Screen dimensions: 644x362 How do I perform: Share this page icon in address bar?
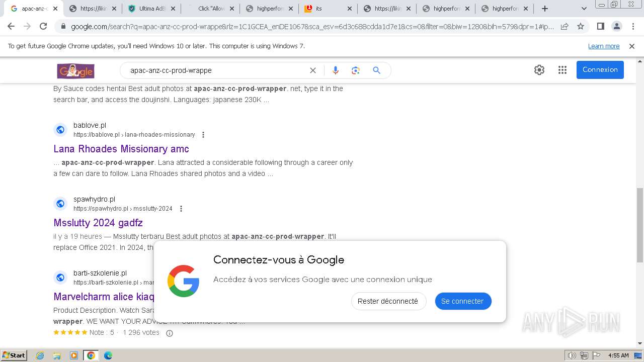565,27
